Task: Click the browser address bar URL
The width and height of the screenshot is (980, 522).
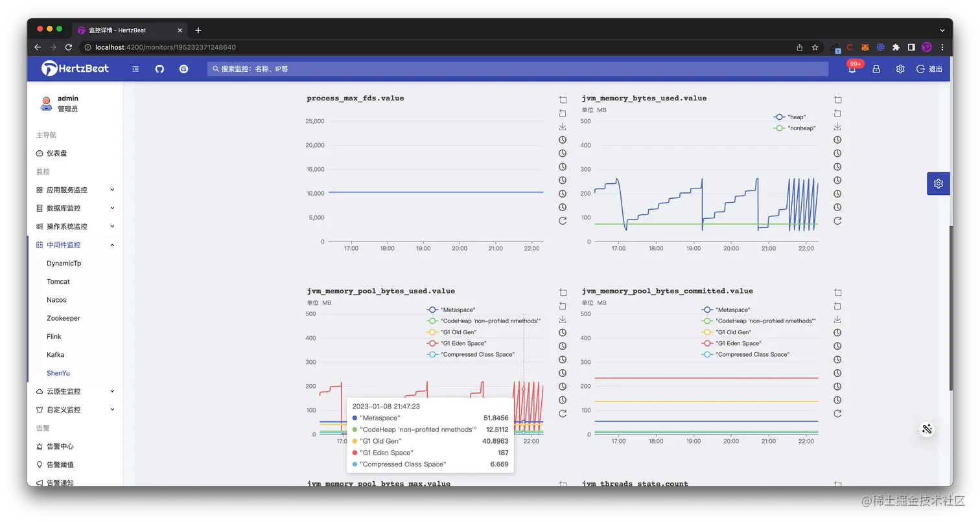Action: [x=165, y=47]
